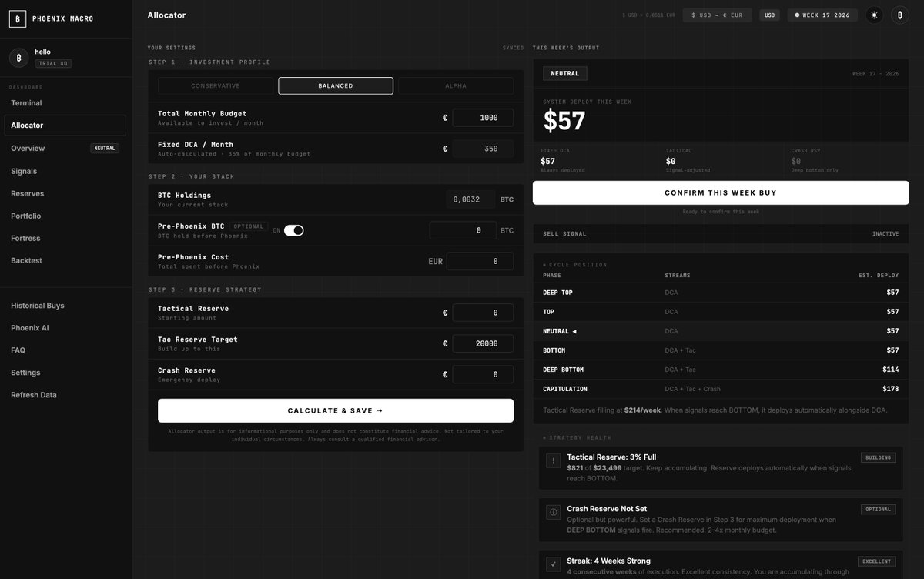Click the Neutral cycle phase row
924x579 pixels.
[x=721, y=331]
